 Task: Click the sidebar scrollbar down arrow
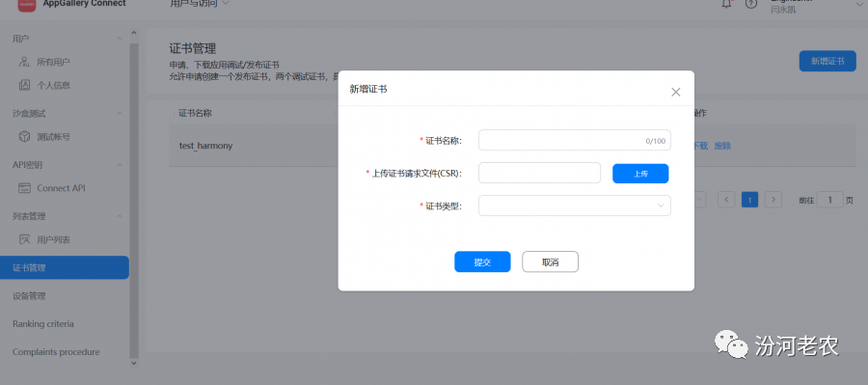pos(133,363)
